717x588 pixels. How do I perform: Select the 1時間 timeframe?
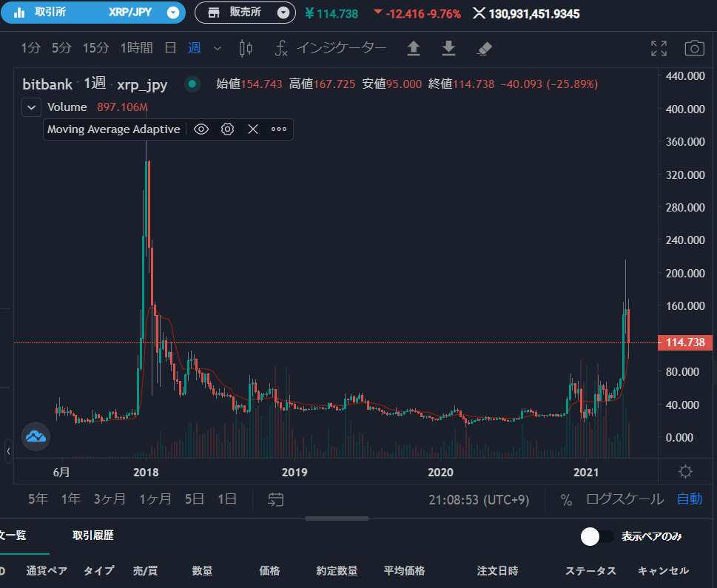(136, 47)
